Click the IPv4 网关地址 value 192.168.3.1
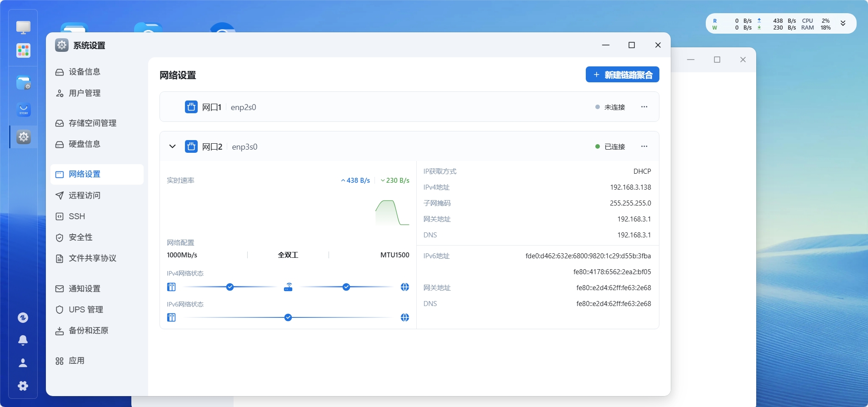868x407 pixels. click(x=634, y=219)
